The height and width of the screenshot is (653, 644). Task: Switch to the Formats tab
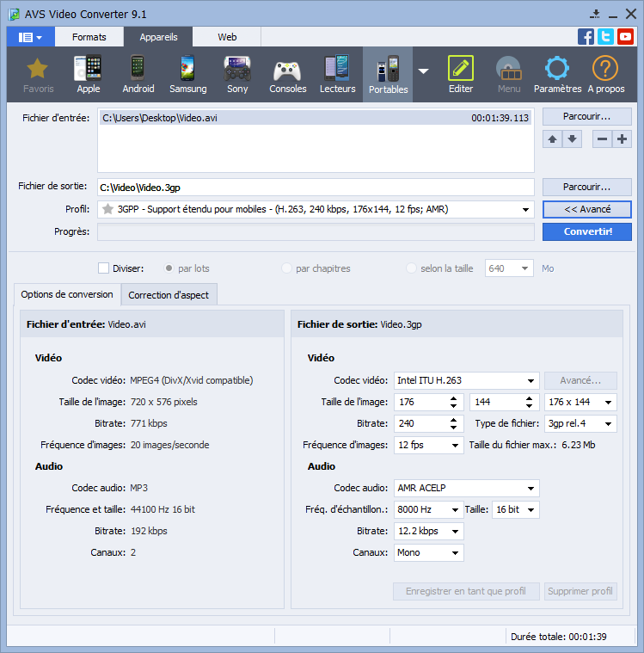click(89, 37)
